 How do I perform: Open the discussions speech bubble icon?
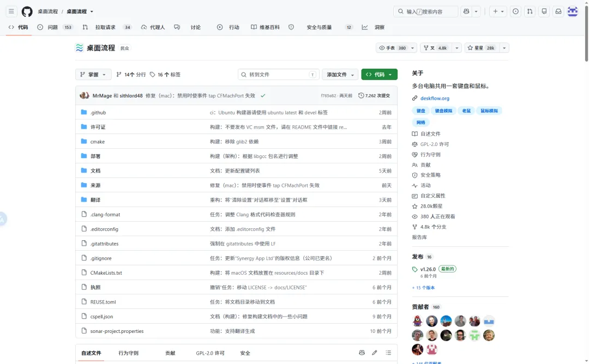tap(177, 27)
